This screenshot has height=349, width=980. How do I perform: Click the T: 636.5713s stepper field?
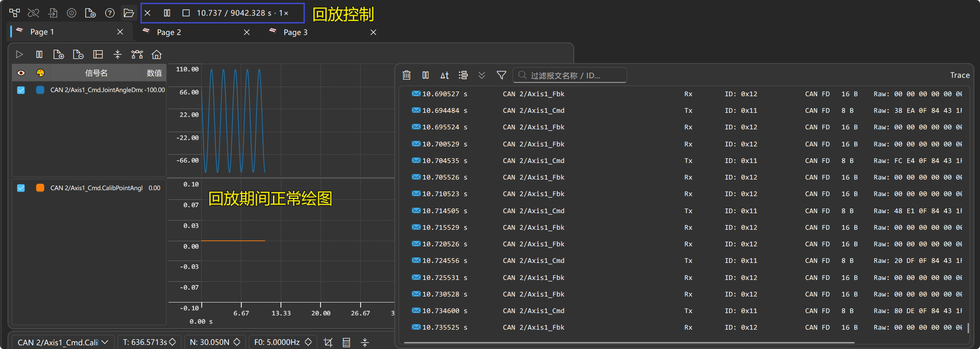149,342
